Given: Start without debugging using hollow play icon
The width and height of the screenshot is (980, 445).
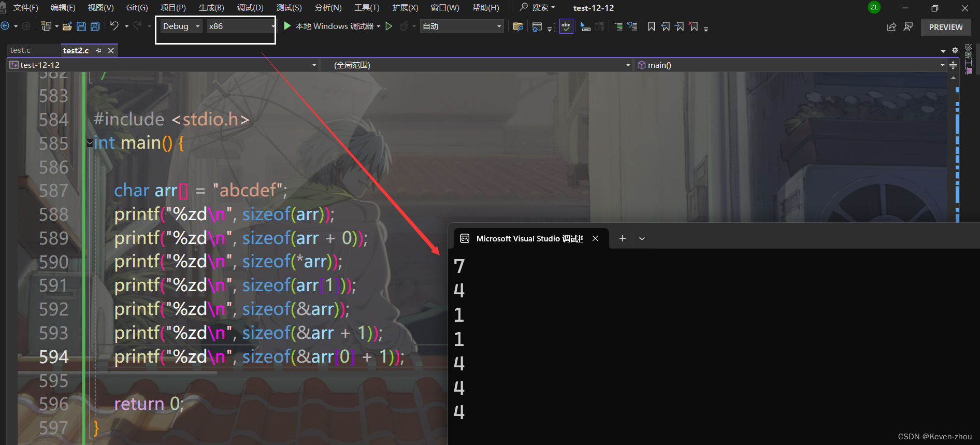Looking at the screenshot, I should click(x=388, y=26).
